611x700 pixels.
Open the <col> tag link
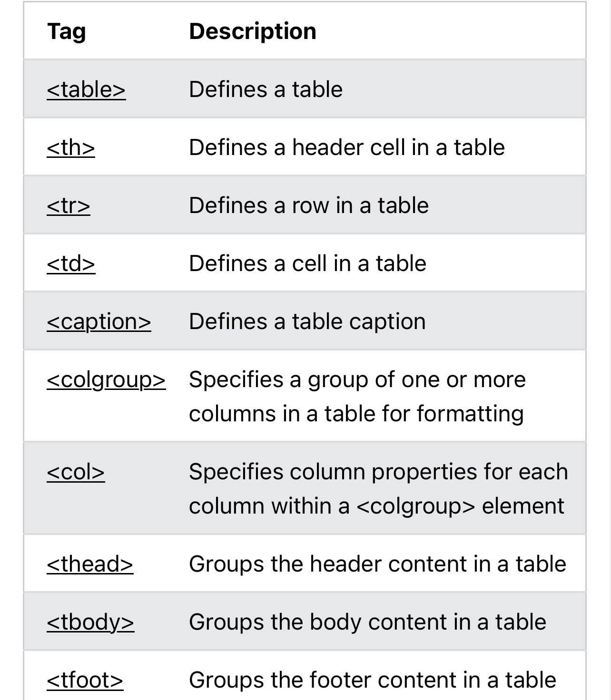[76, 472]
